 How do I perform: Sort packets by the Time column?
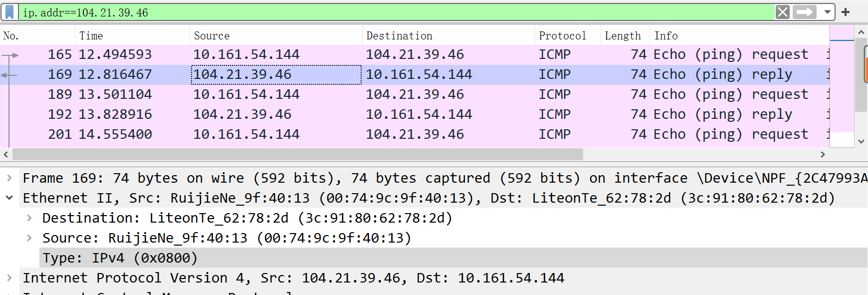coord(90,35)
